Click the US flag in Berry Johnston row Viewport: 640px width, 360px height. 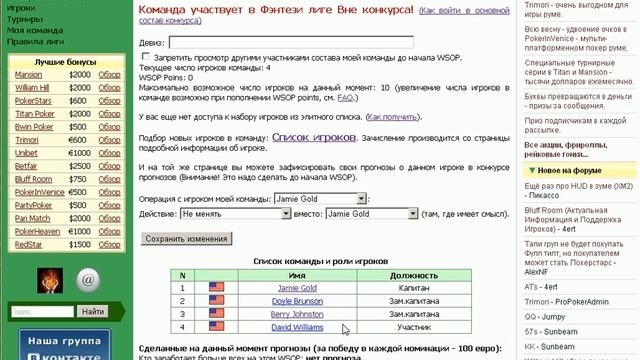pos(216,313)
